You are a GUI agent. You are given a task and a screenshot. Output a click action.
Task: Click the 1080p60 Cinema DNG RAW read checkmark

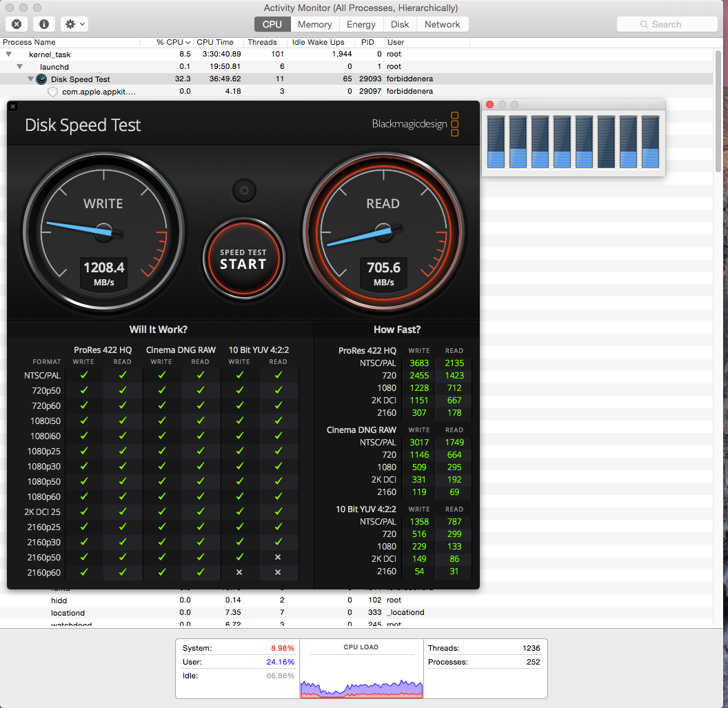(x=201, y=496)
